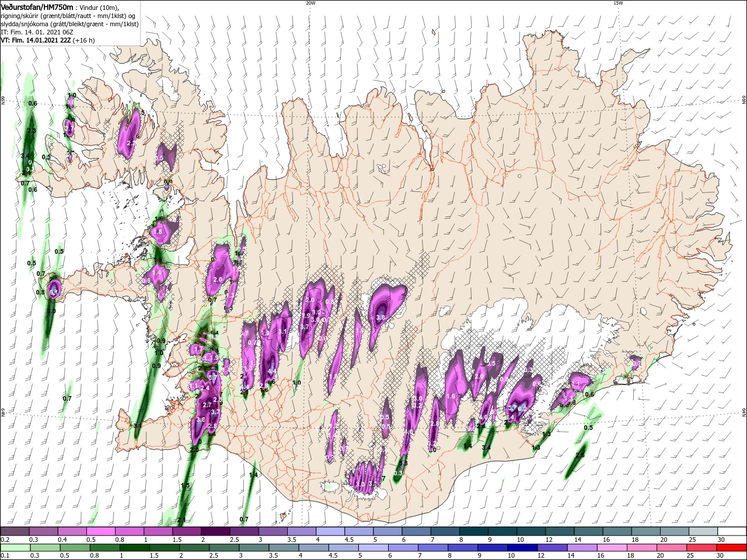Pick the purple snow scale swatch 0.4–0.5
The width and height of the screenshot is (747, 560).
pos(72,531)
